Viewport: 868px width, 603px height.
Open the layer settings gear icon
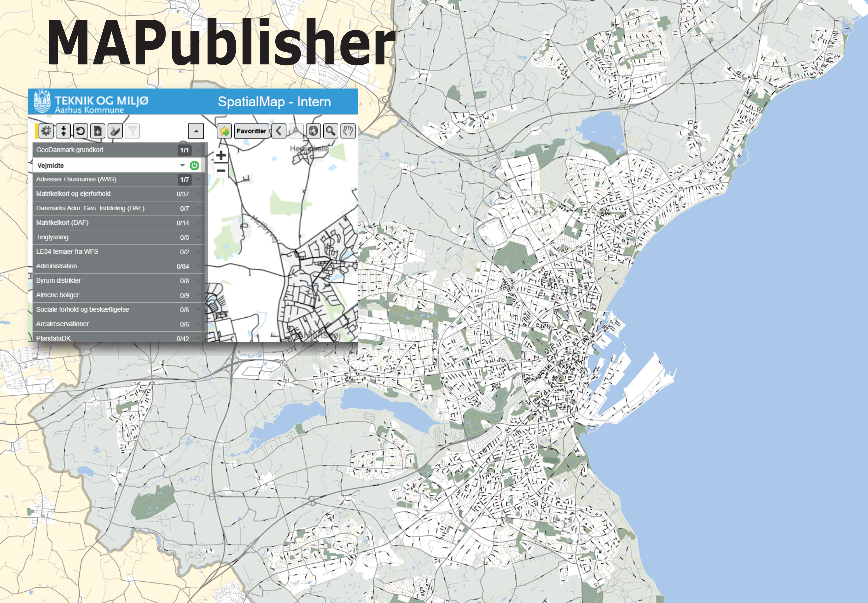tap(47, 131)
